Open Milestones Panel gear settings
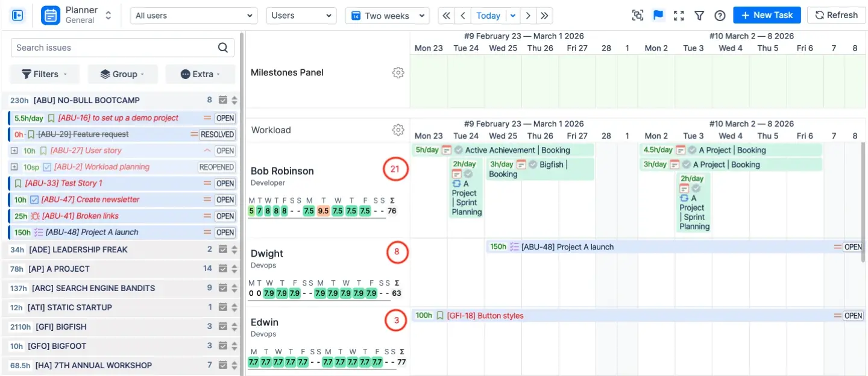The height and width of the screenshot is (376, 868). [x=398, y=72]
